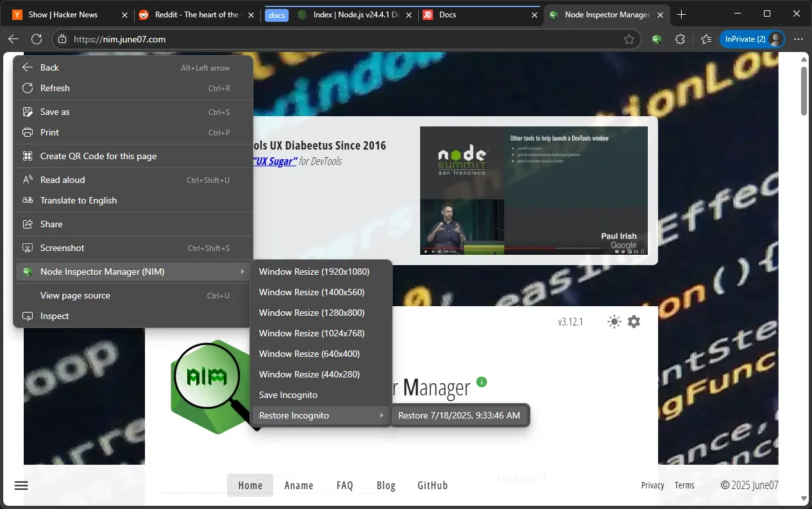812x509 pixels.
Task: Click the v3.12.1 version text
Action: point(570,322)
